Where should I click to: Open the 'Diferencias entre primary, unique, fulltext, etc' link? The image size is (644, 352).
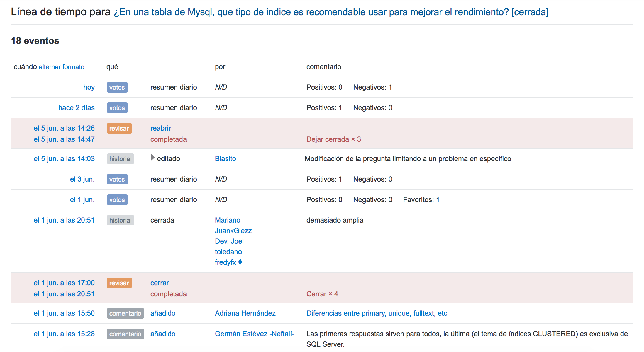coord(377,313)
